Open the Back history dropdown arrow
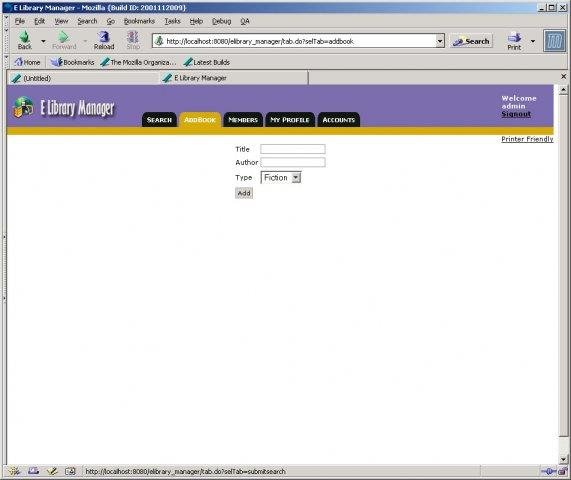The image size is (571, 480). click(43, 41)
